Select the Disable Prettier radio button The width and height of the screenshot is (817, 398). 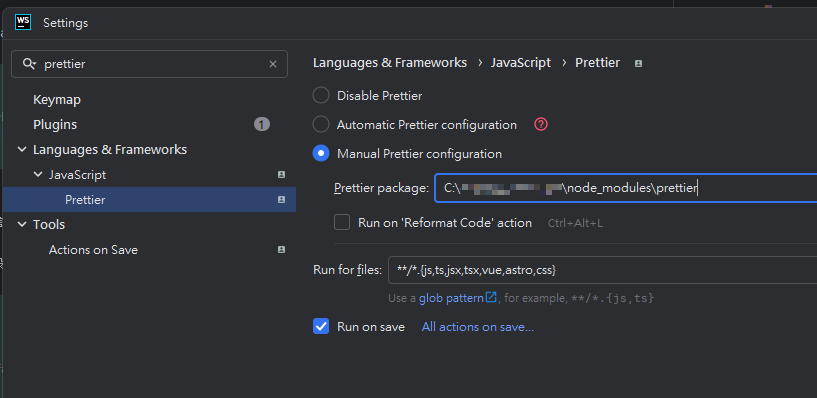(x=320, y=95)
